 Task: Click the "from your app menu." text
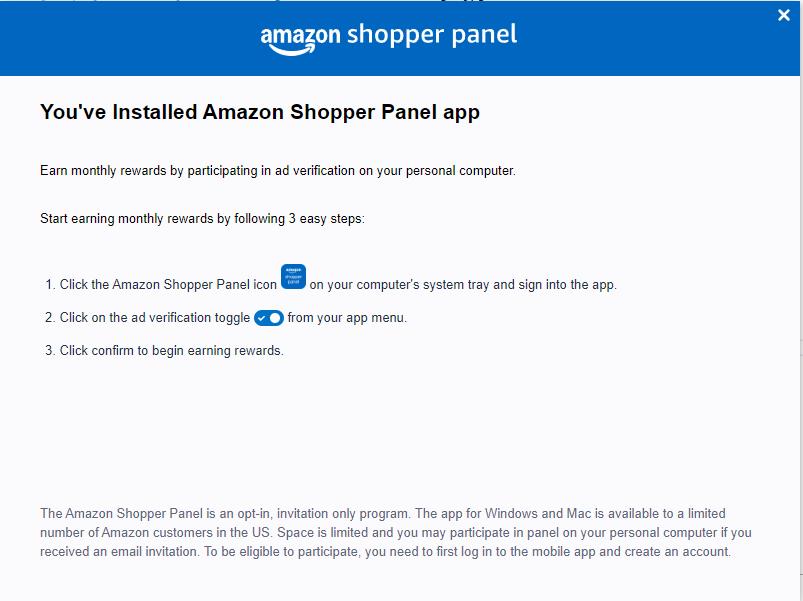pos(347,318)
